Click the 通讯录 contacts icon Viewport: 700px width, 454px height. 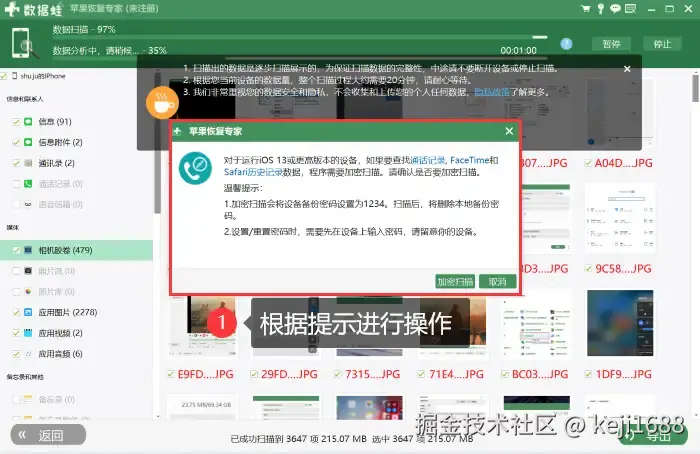(x=28, y=163)
